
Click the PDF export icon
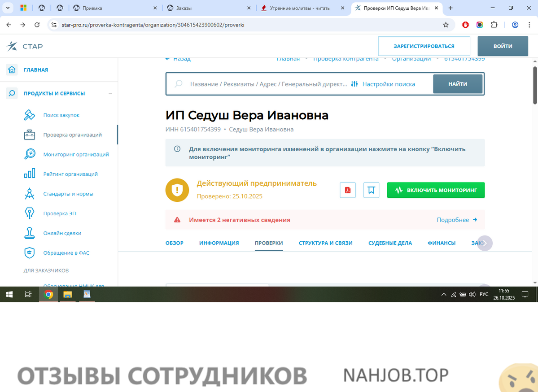click(x=347, y=190)
